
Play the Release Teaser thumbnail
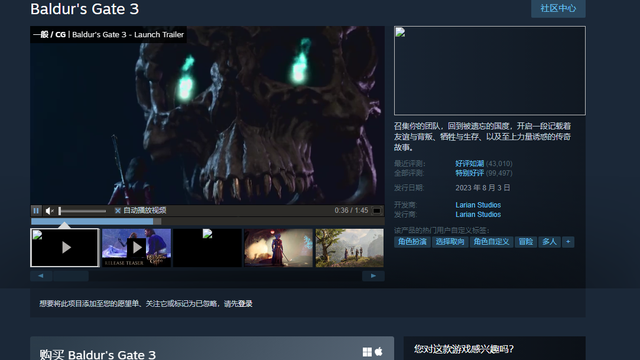click(136, 248)
